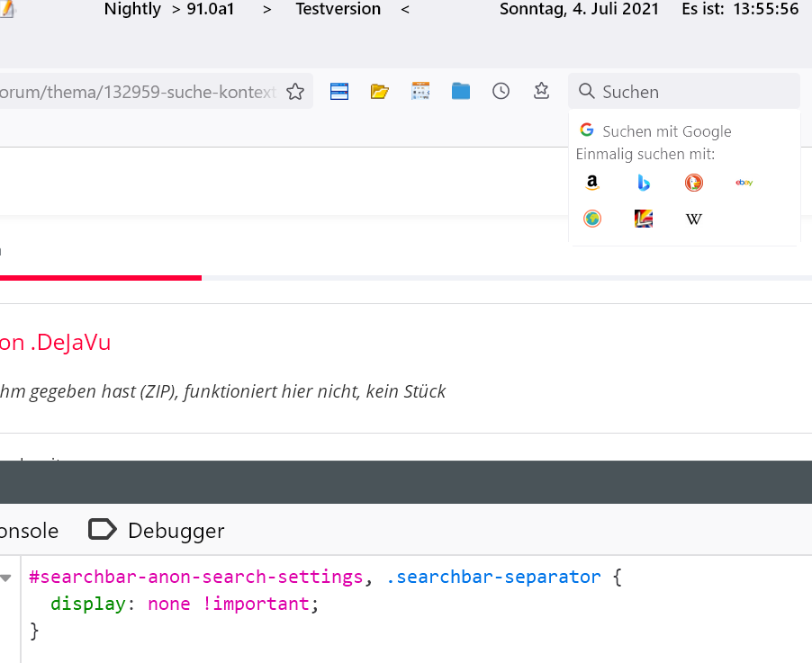
Task: Select the globe search engine icon
Action: (x=591, y=219)
